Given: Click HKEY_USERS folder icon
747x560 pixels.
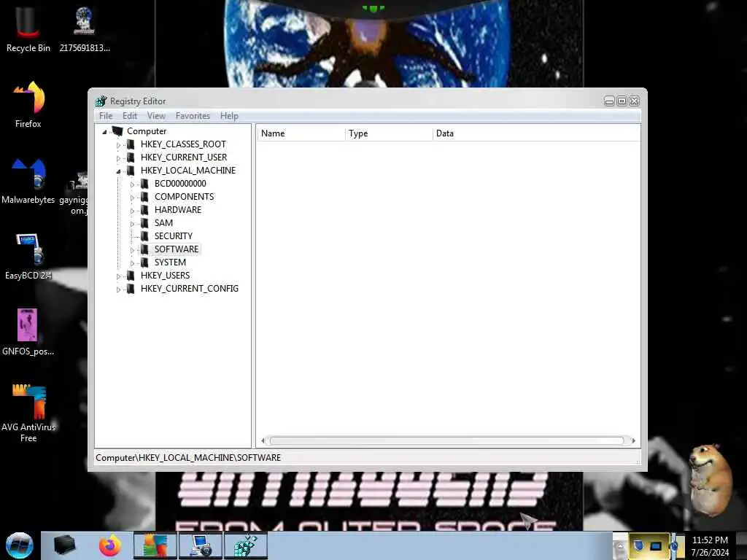Looking at the screenshot, I should (x=131, y=275).
